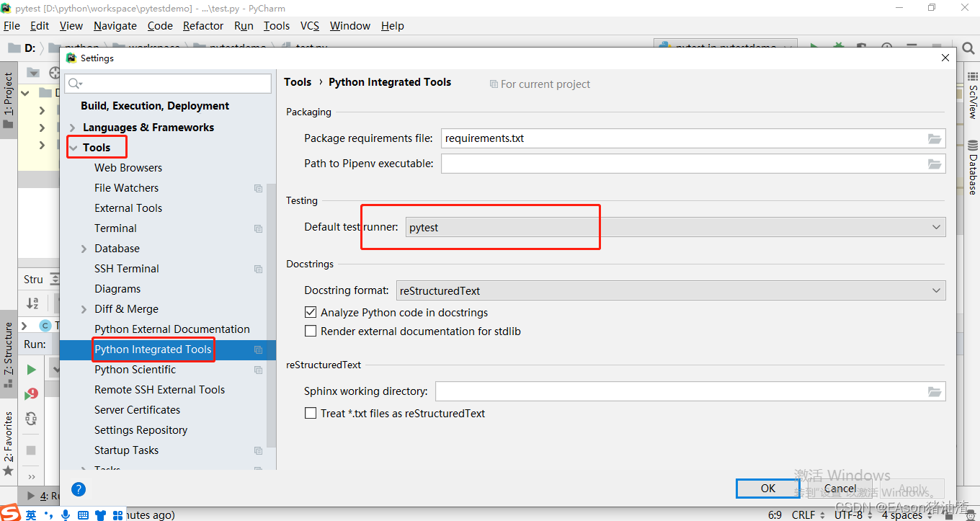Open the Docstring format dropdown
Viewport: 980px width, 521px height.
click(671, 290)
